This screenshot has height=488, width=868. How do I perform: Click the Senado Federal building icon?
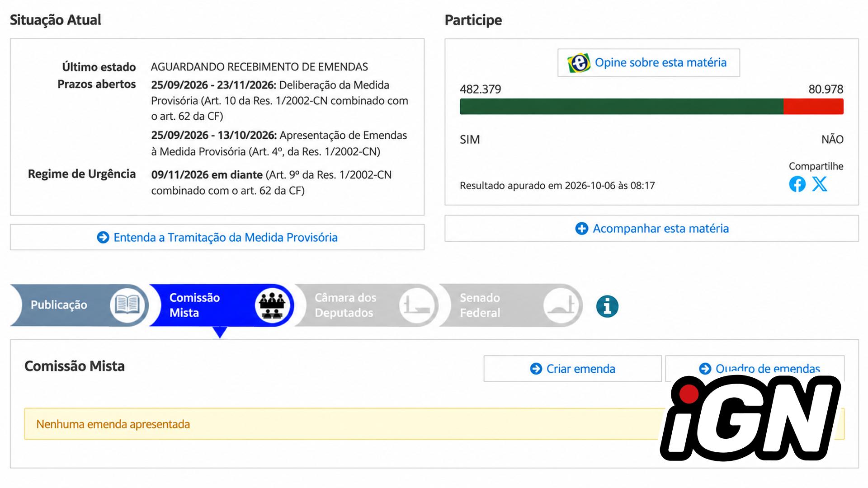point(561,305)
